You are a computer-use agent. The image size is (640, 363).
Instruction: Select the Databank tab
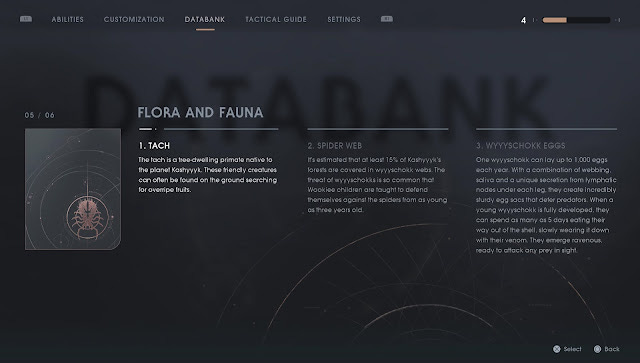click(204, 20)
